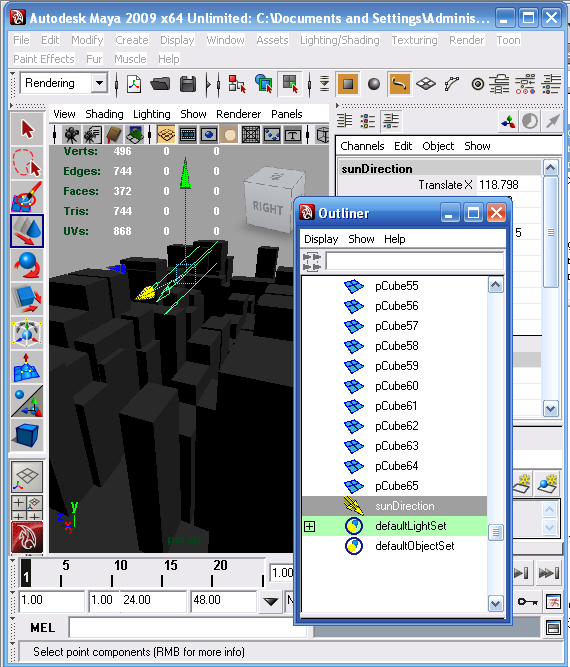Toggle the field chart icon
570x667 pixels.
pyautogui.click(x=251, y=136)
